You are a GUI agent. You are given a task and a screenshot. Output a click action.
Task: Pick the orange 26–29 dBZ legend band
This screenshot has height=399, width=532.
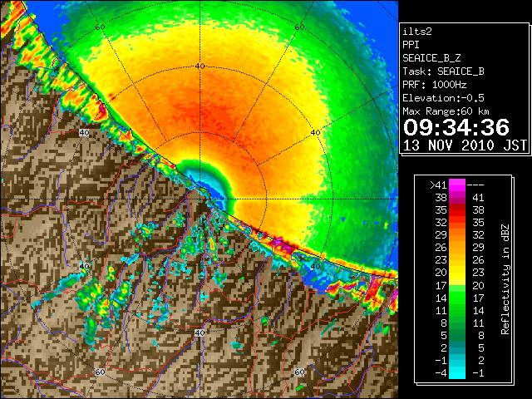(457, 248)
